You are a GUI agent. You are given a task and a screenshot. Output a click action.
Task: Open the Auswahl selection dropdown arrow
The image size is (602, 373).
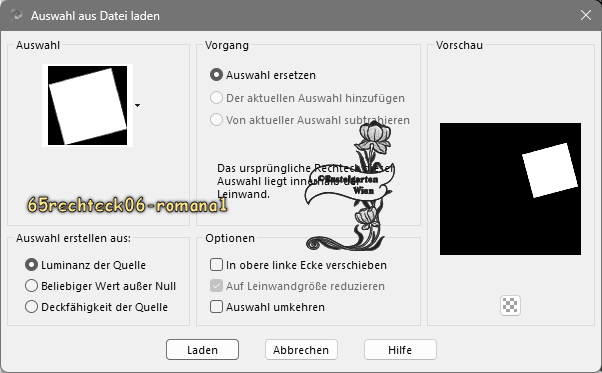[137, 105]
